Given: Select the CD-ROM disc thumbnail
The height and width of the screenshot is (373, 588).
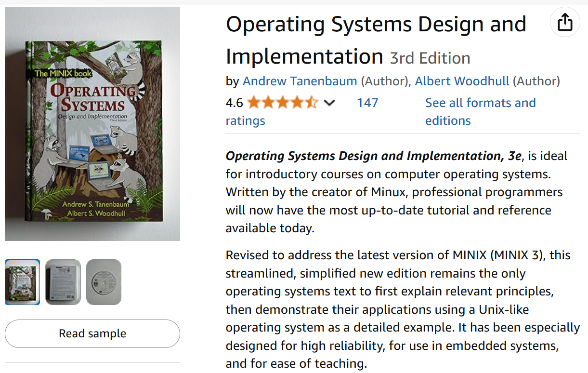Looking at the screenshot, I should pyautogui.click(x=104, y=282).
